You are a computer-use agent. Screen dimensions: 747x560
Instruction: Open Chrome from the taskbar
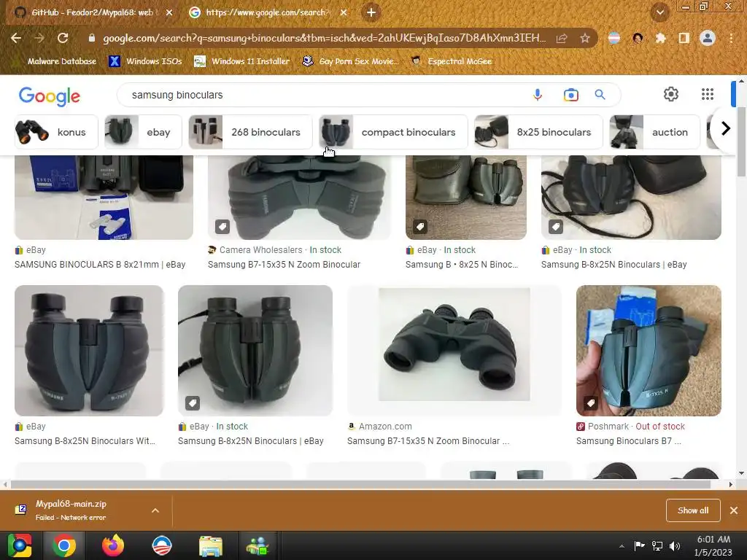pyautogui.click(x=64, y=545)
